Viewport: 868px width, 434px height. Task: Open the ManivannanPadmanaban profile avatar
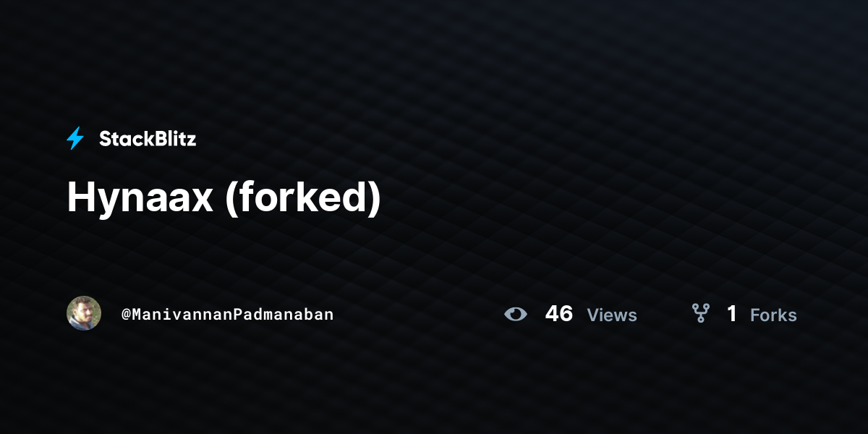84,313
